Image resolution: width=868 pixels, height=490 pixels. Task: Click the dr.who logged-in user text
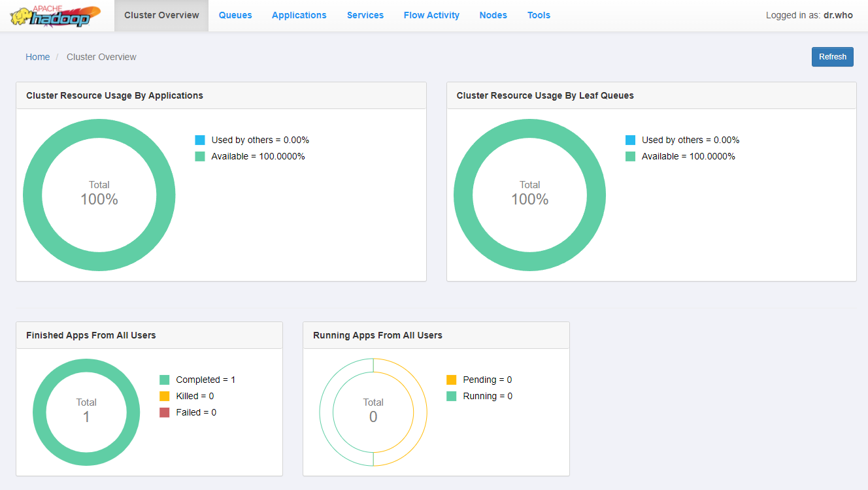(x=838, y=15)
